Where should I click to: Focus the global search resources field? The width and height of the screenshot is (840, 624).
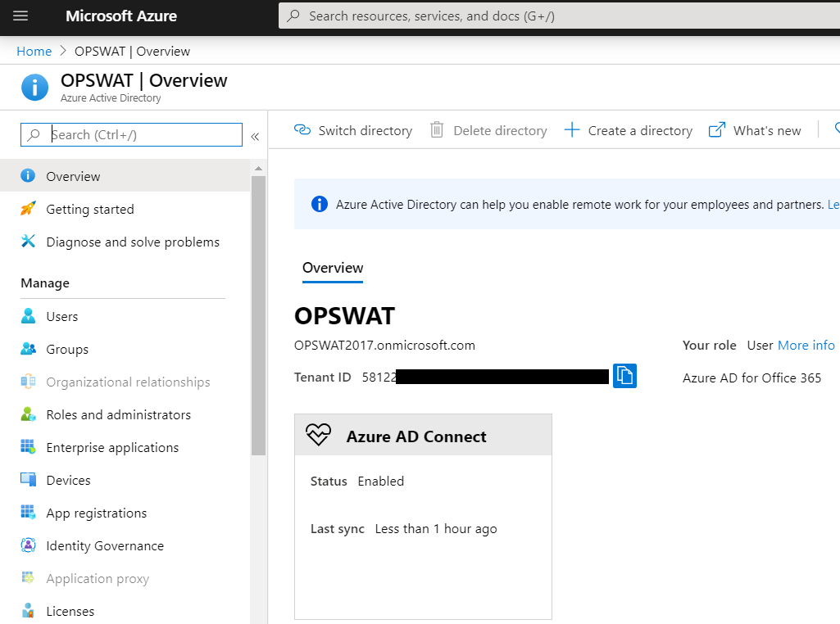(x=559, y=16)
